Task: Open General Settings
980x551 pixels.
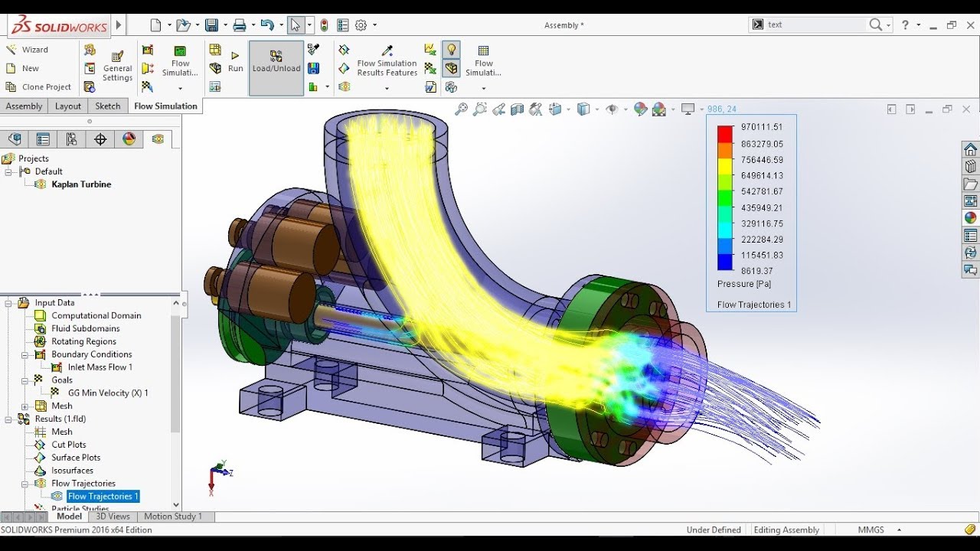Action: [117, 67]
